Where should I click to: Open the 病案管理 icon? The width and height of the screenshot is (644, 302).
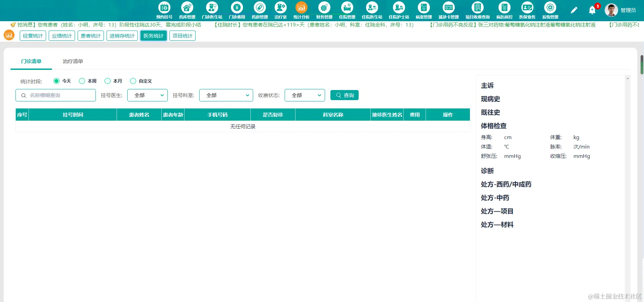click(424, 7)
